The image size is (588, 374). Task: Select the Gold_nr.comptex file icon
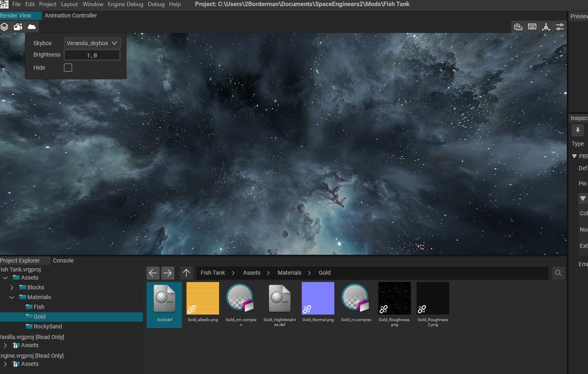[356, 299]
